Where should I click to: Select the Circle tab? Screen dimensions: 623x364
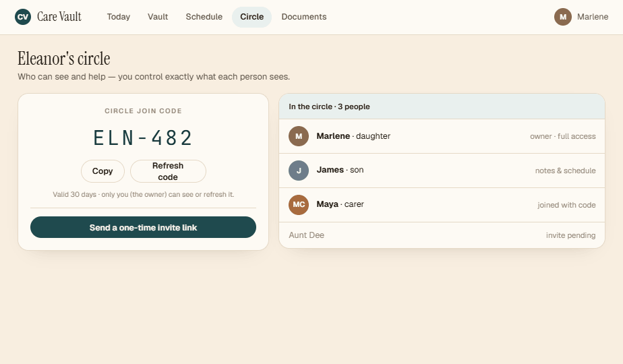coord(252,17)
